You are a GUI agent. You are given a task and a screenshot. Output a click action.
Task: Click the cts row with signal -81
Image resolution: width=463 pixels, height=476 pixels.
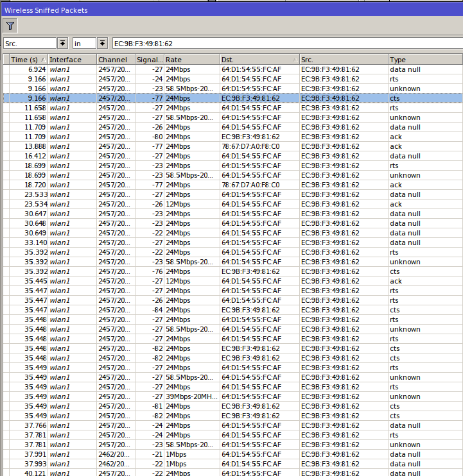233,406
